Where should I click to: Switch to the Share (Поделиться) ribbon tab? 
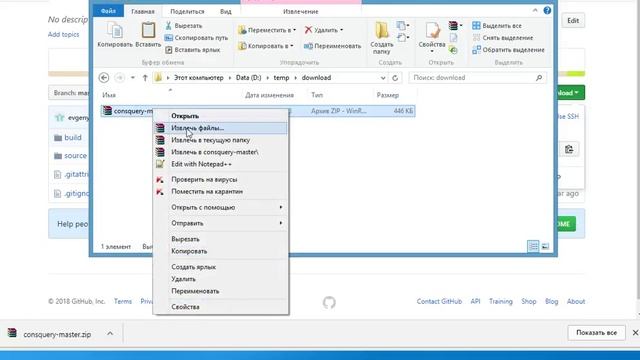187,11
